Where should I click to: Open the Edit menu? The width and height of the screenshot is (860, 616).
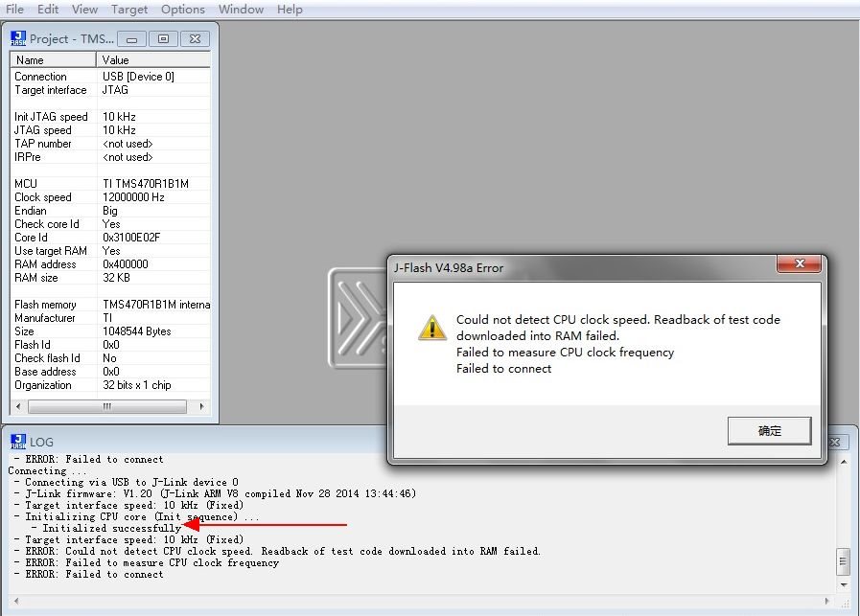[48, 10]
